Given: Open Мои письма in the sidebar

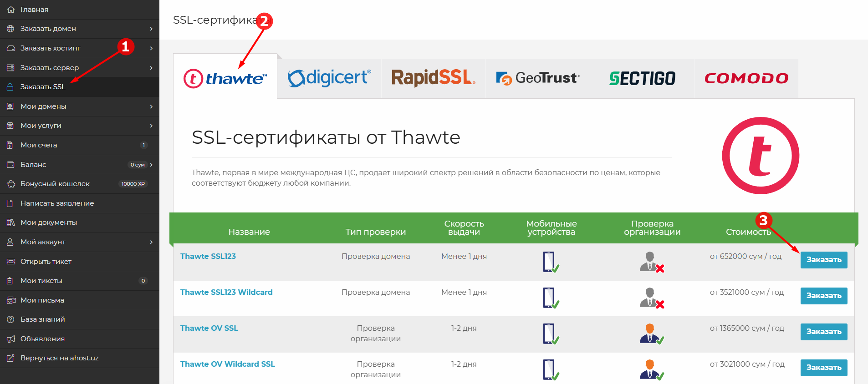Looking at the screenshot, I should click(x=80, y=300).
